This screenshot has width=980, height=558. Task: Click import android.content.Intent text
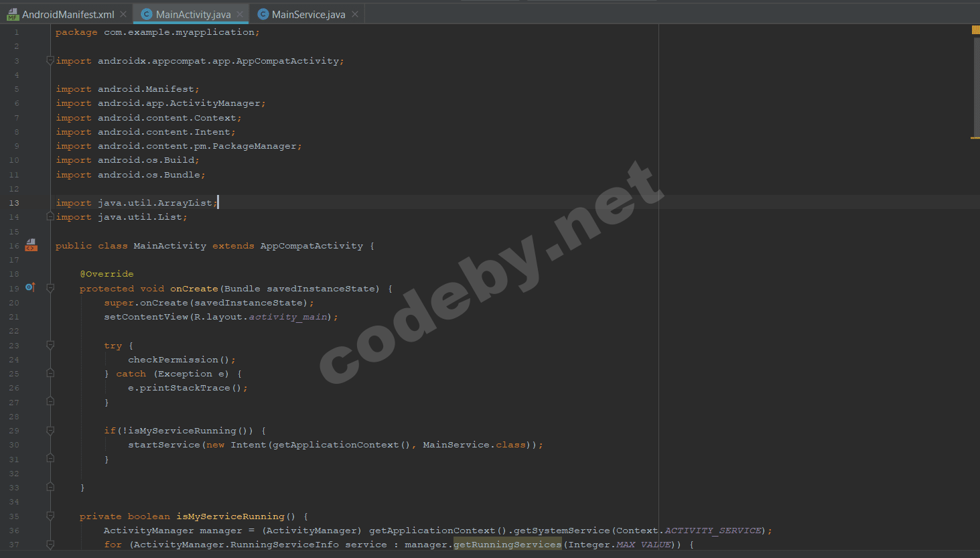145,132
